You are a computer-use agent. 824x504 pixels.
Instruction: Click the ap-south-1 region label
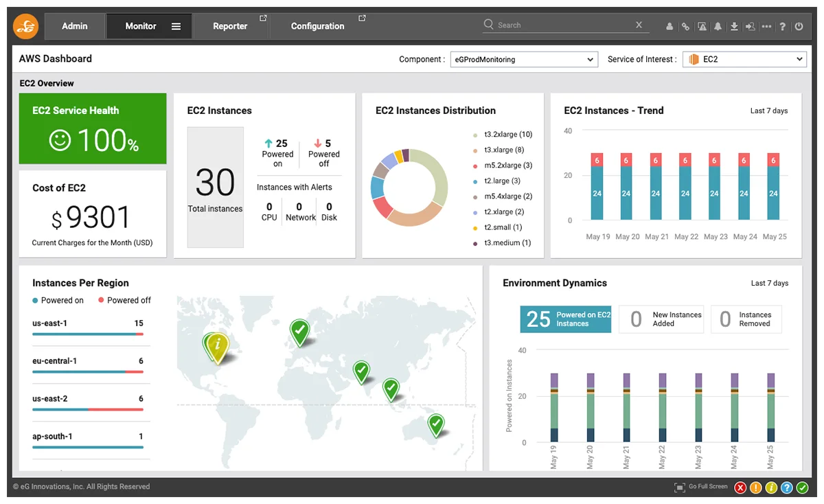click(x=52, y=437)
